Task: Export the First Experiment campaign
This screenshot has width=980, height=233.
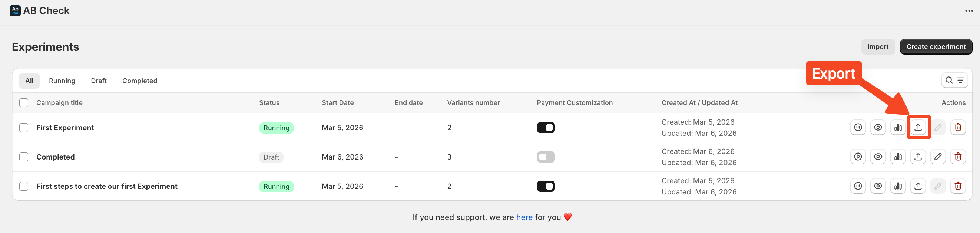Action: point(918,128)
